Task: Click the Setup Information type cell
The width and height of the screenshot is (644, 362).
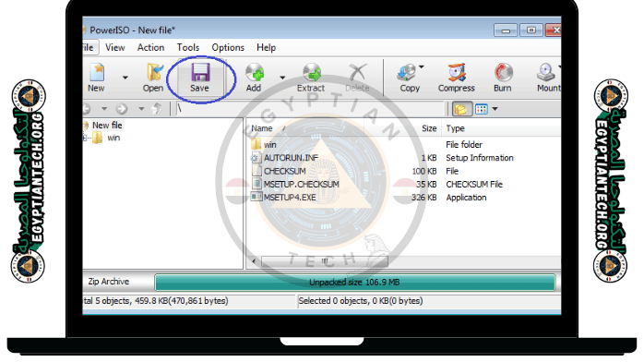Action: point(480,158)
